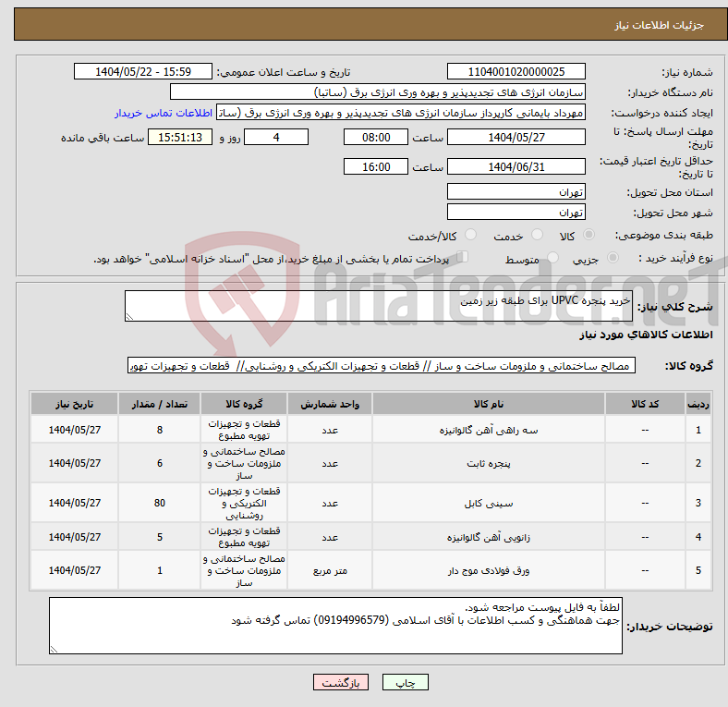
Task: Click the کد کالا column header
Action: [x=645, y=404]
